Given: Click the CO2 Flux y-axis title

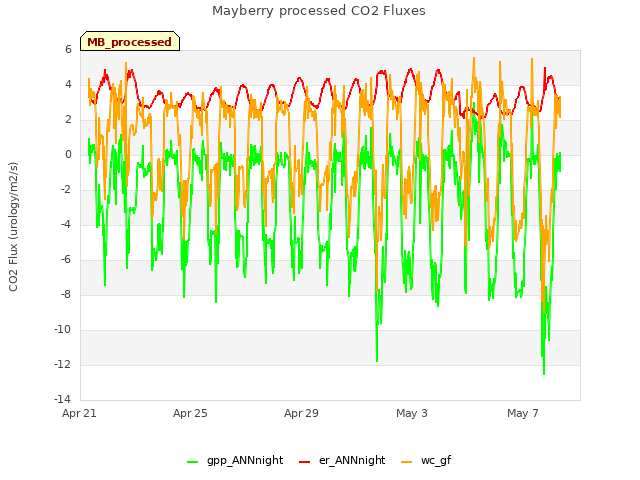Looking at the screenshot, I should click(13, 227).
